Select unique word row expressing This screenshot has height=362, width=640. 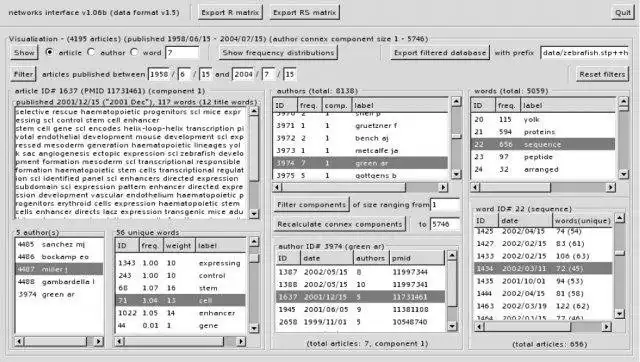point(181,263)
